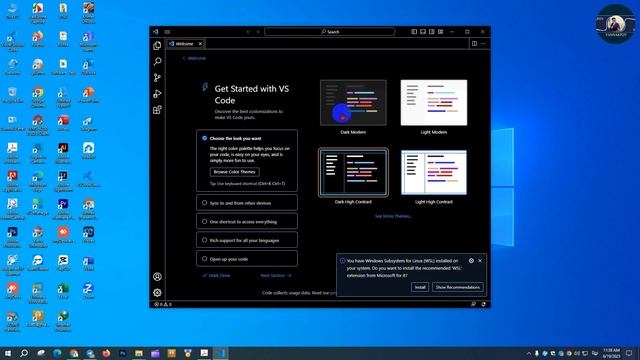This screenshot has height=360, width=640.
Task: Open the Zoom desktop shortcut
Action: pos(88,291)
